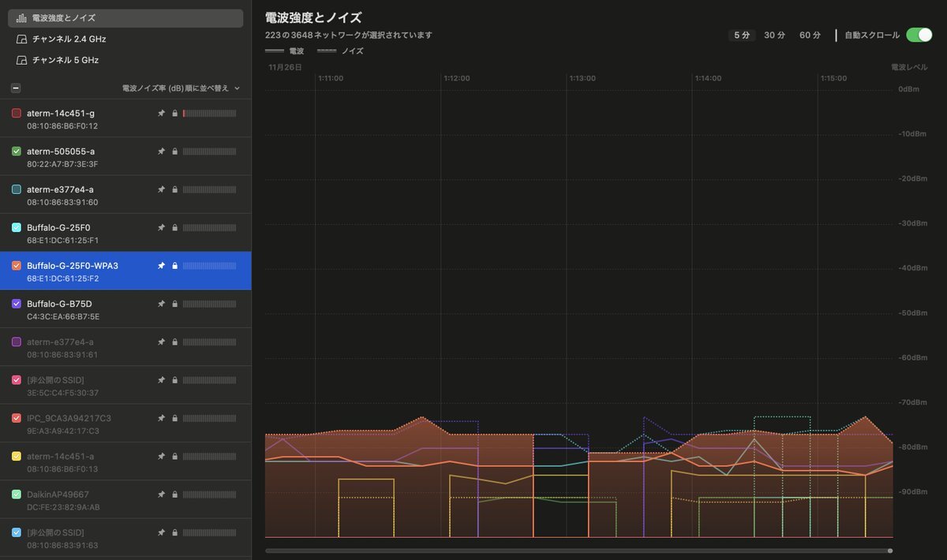Image resolution: width=947 pixels, height=560 pixels.
Task: Click the channel icon for チャンネル 5 GHz
Action: [x=21, y=60]
